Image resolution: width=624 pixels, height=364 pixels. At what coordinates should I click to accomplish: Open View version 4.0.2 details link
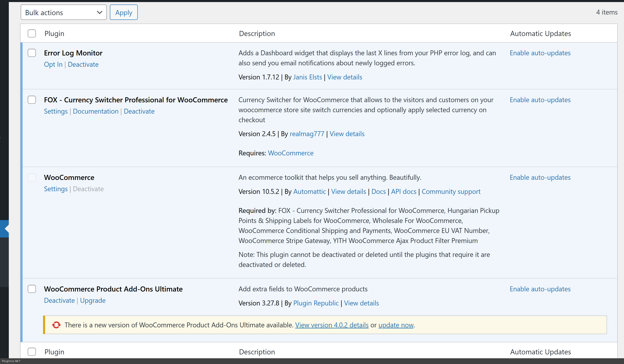tap(331, 325)
